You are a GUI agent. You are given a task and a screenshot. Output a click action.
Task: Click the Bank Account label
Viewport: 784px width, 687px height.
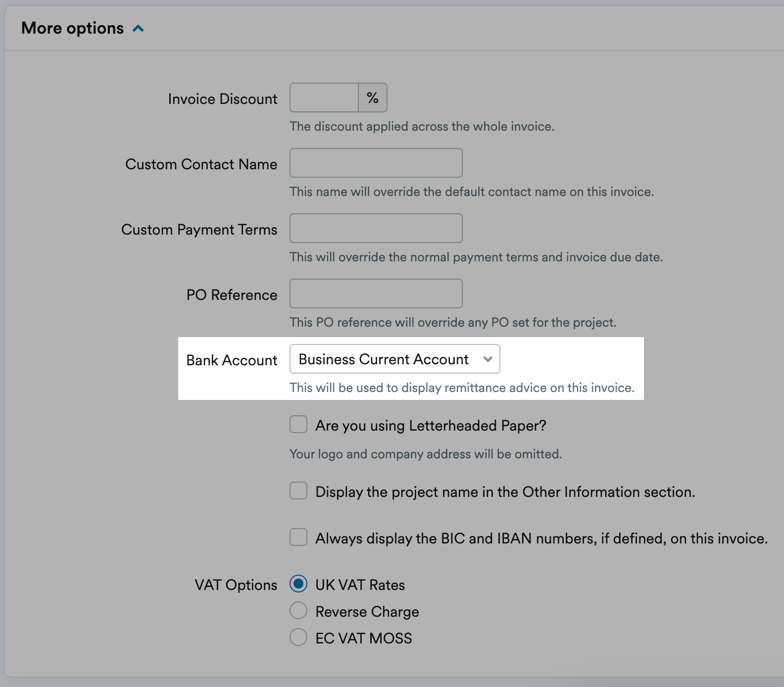point(231,360)
